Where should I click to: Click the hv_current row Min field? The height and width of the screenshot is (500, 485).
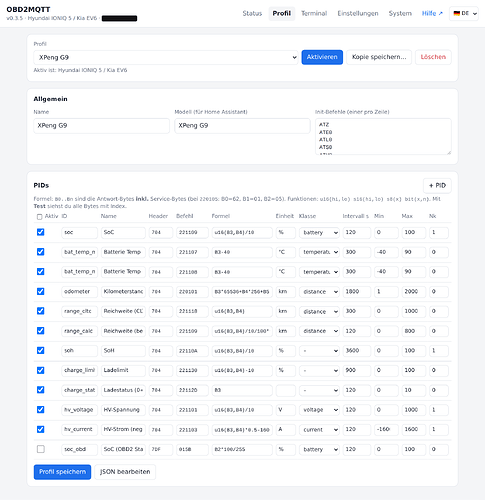386,430
